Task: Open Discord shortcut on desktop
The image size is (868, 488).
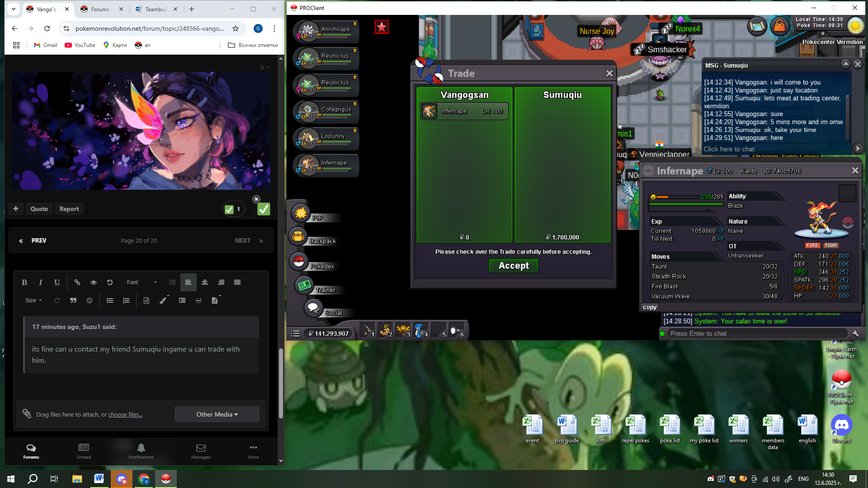Action: pyautogui.click(x=841, y=429)
